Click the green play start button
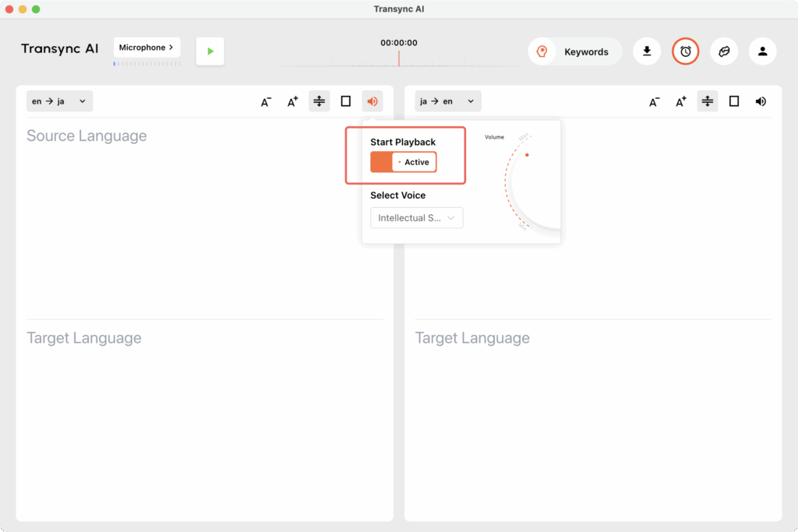Screen dimensions: 798x532 (x=210, y=51)
